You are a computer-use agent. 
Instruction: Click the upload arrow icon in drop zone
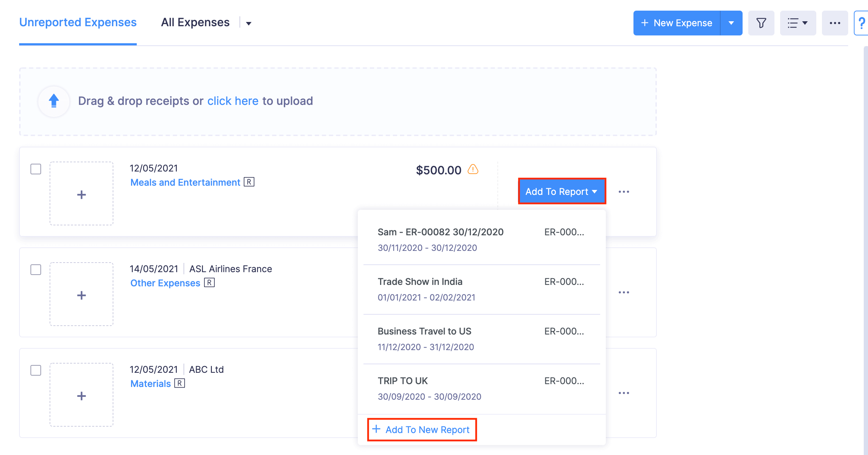(x=53, y=101)
